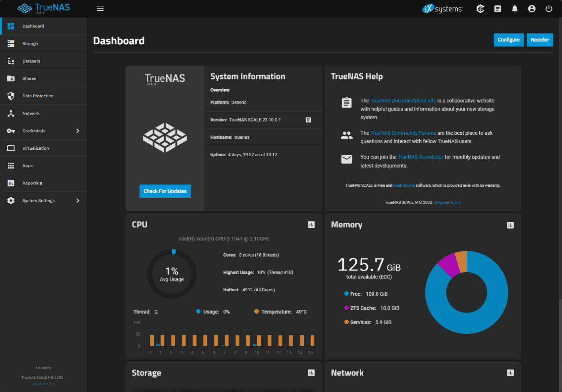Select the Shares icon in the sidebar
Screen dimensions: 562x392
11,78
